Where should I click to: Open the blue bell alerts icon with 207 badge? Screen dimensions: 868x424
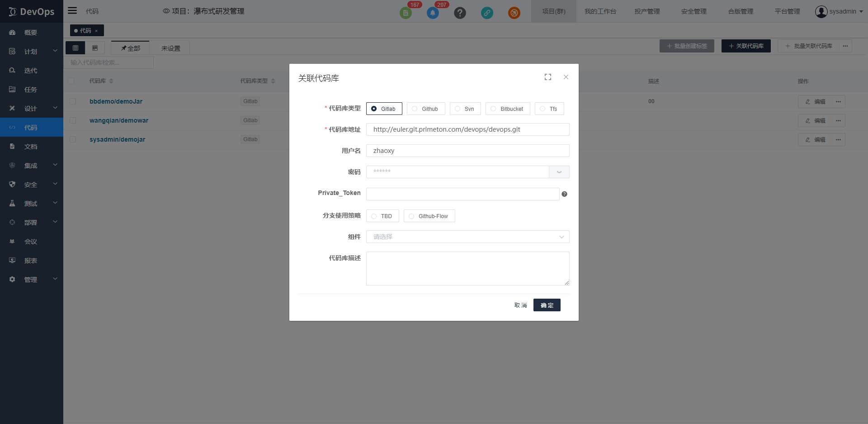click(433, 13)
